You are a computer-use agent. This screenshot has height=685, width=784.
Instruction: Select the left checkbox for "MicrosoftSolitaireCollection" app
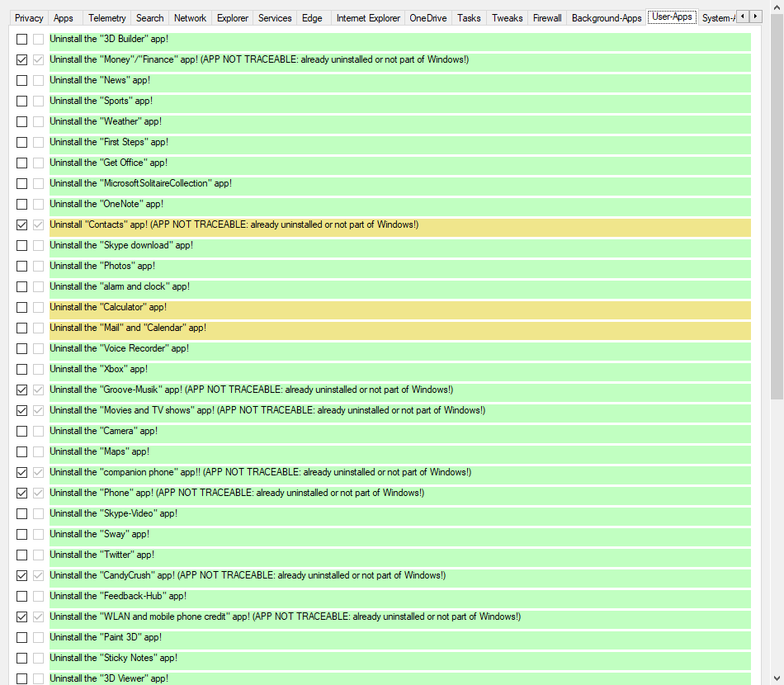point(22,183)
